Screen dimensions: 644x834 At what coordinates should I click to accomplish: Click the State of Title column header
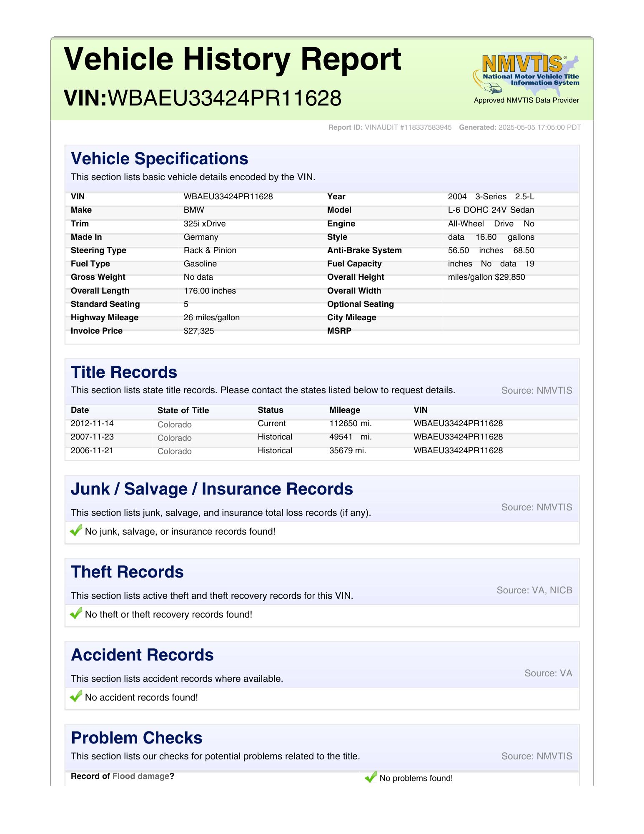click(183, 410)
